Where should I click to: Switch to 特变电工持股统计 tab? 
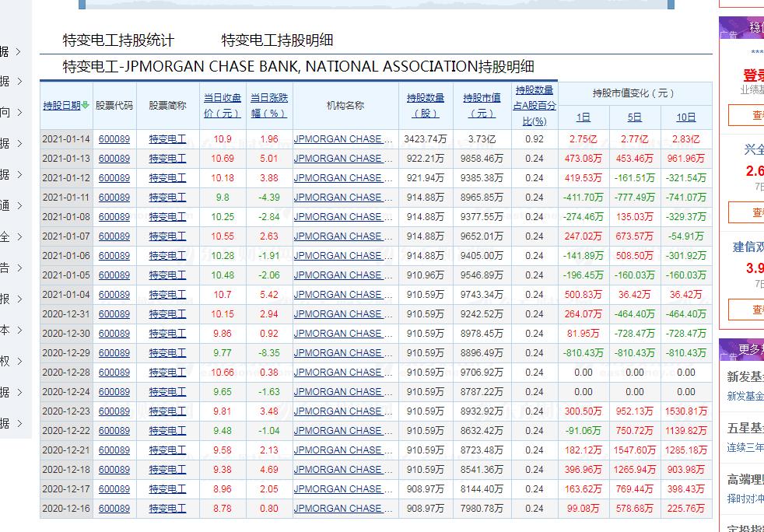coord(118,40)
